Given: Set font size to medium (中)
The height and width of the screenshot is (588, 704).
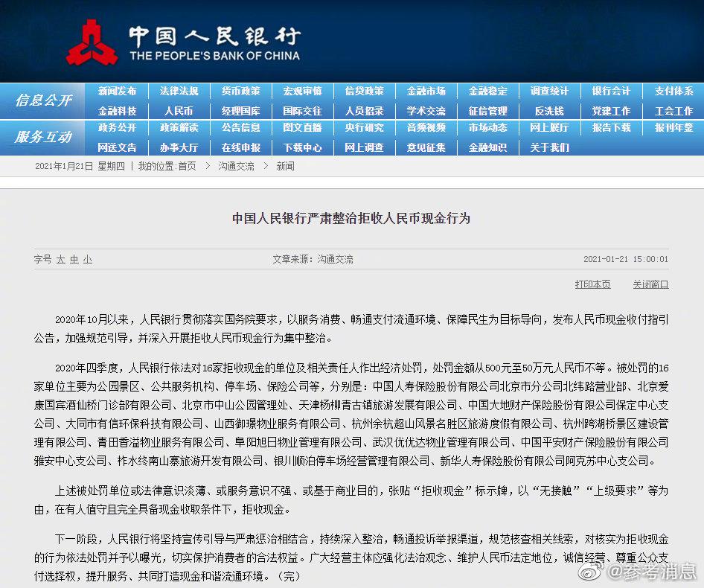Looking at the screenshot, I should (x=74, y=259).
